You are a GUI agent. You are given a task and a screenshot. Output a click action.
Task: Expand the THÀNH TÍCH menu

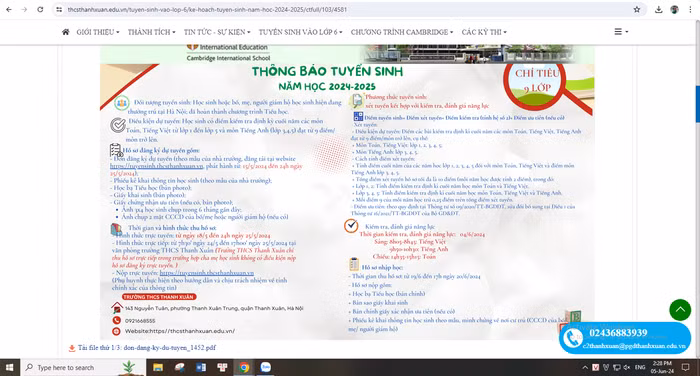point(151,32)
